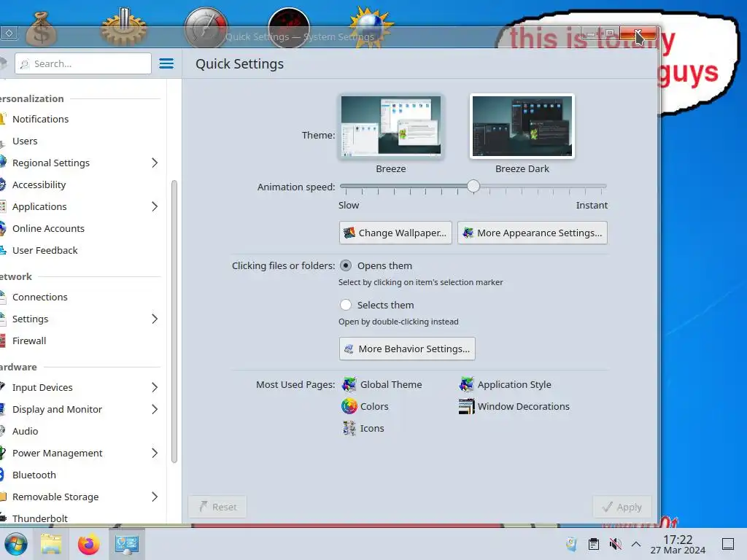Expand Power Management chevron

pos(155,454)
